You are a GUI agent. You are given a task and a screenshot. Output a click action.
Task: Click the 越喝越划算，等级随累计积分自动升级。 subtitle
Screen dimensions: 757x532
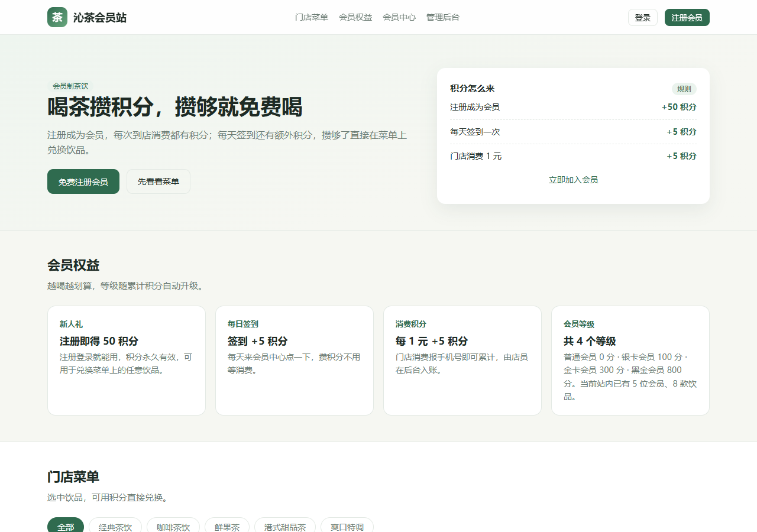127,286
